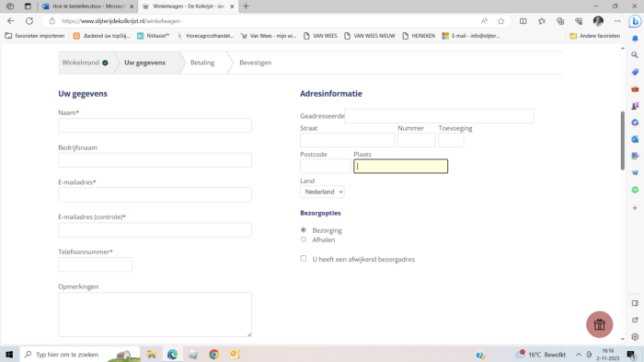Open the browser settings and more menu
Screen dimensions: 644x362
point(617,21)
